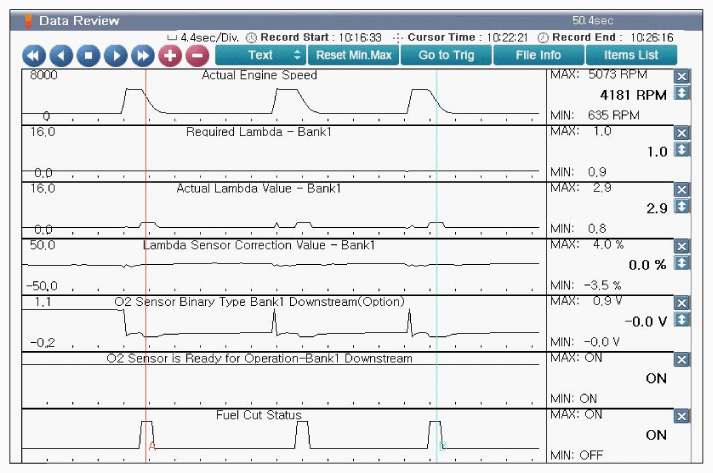Jump to trigger with Go to Trig

[446, 55]
